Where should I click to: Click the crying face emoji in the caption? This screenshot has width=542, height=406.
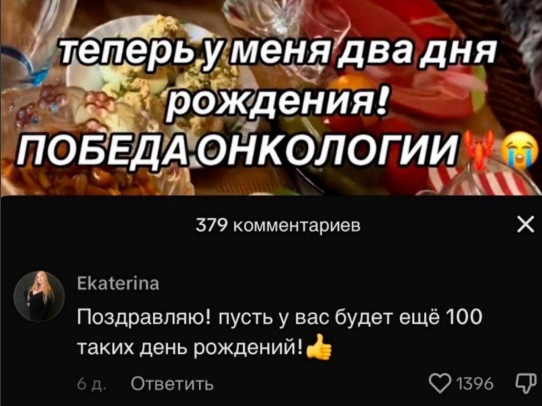[521, 152]
